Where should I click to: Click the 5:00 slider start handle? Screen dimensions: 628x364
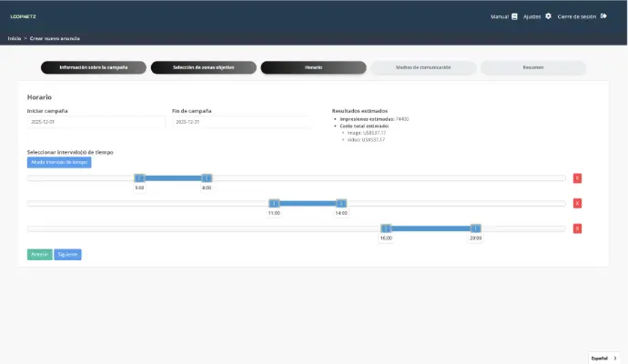(139, 178)
